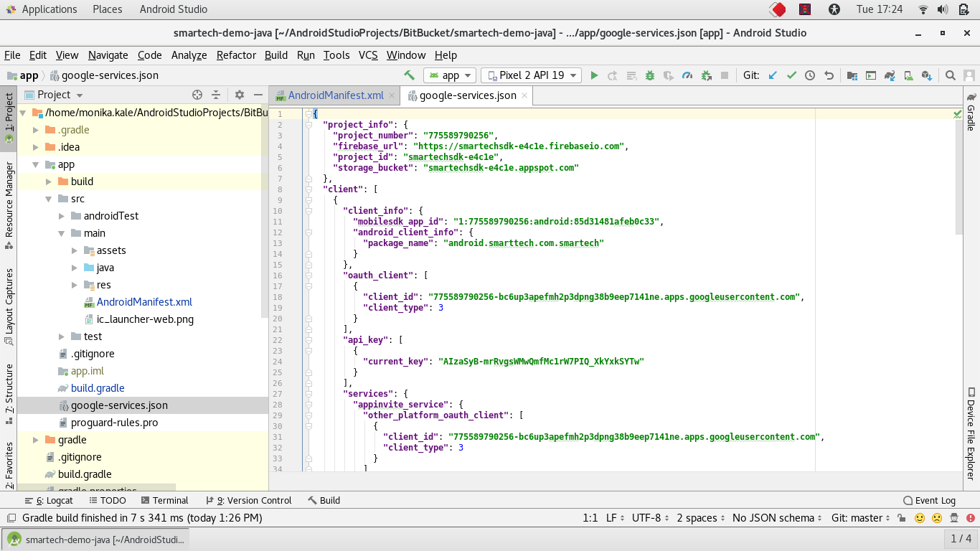Expand the .gradle folder
980x551 pixels.
(x=36, y=130)
